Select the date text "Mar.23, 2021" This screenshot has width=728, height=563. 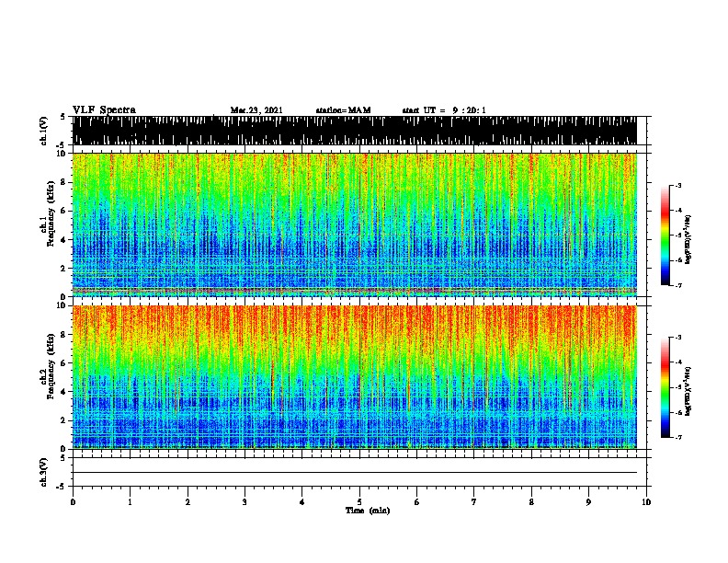pyautogui.click(x=256, y=110)
